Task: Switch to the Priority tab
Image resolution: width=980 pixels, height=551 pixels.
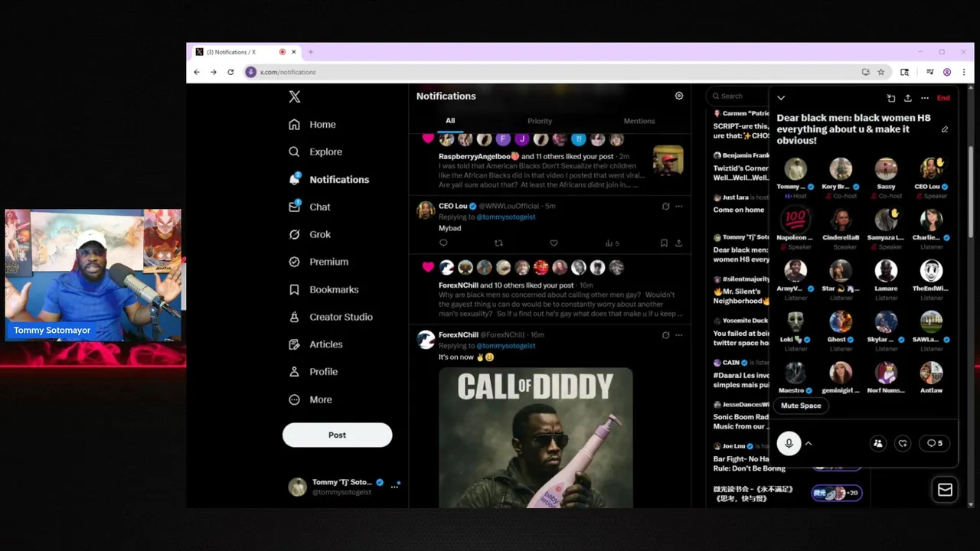Action: pos(540,121)
